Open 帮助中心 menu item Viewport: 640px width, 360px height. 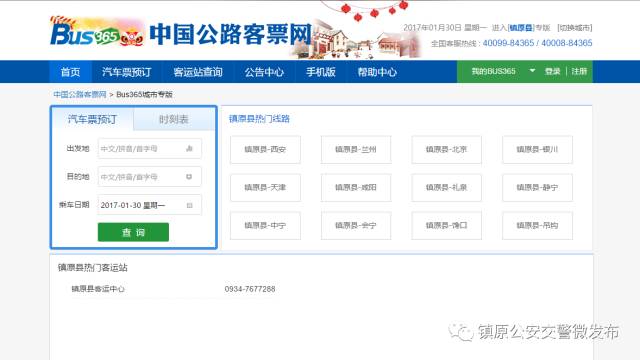(x=377, y=72)
